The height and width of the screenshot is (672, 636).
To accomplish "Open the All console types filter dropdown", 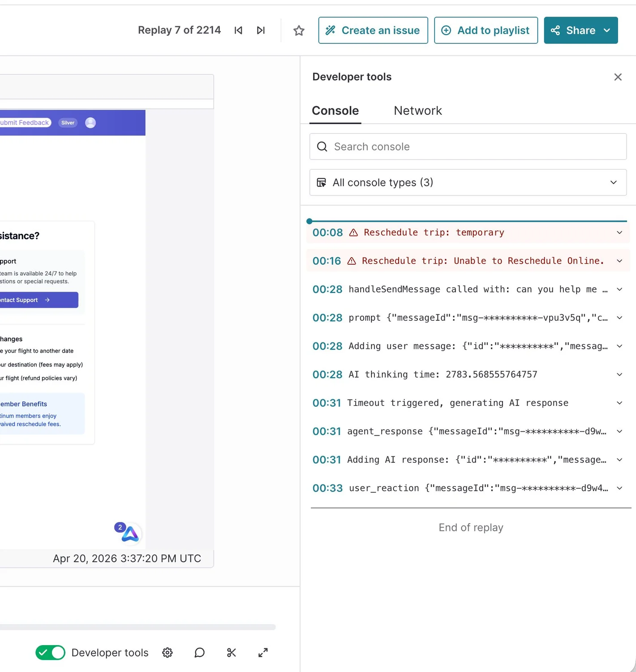I will (468, 182).
